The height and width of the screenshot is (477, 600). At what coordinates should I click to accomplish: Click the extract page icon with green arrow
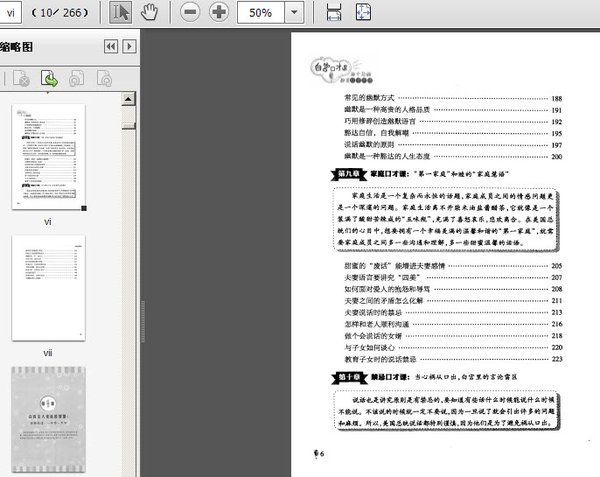[x=49, y=78]
